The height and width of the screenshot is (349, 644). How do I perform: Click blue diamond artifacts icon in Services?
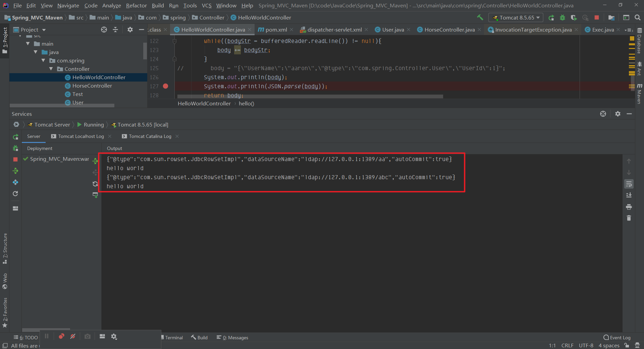[x=15, y=182]
